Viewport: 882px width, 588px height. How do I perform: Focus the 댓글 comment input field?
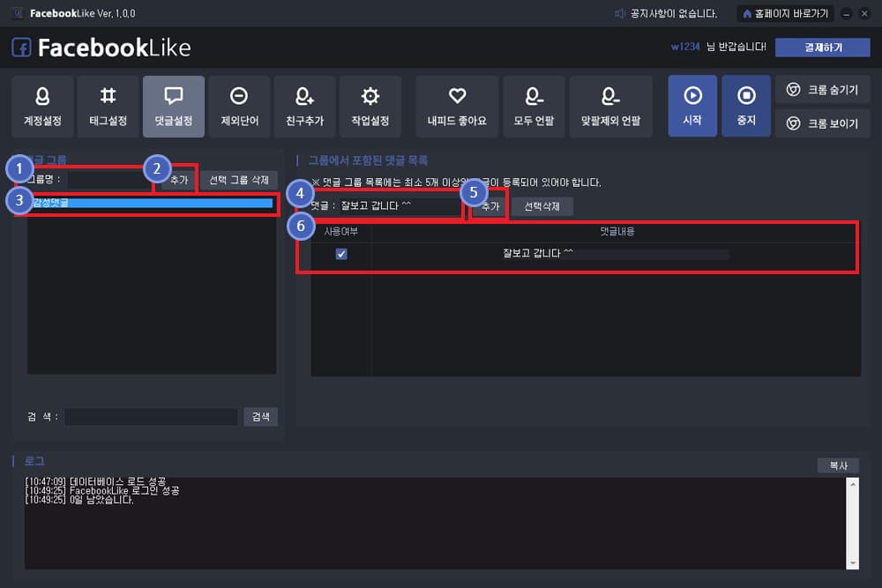click(x=400, y=205)
